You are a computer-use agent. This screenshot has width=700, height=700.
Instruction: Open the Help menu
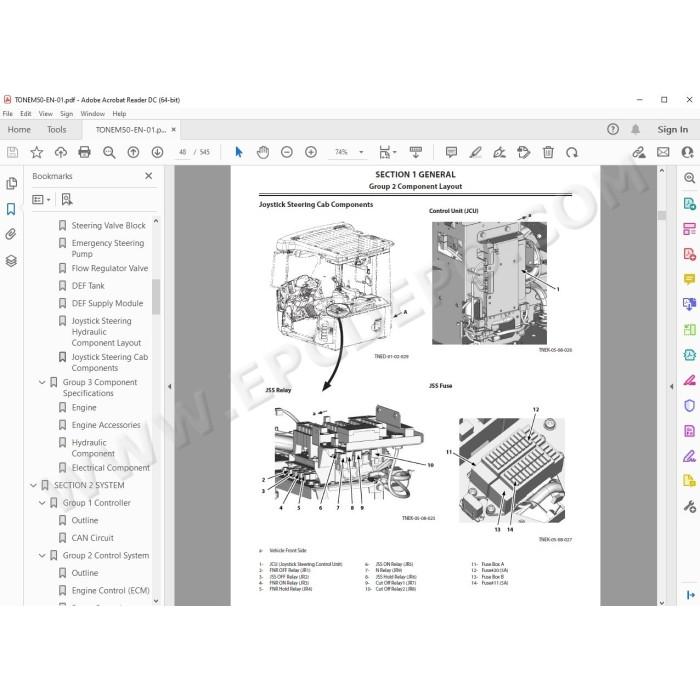pos(119,114)
